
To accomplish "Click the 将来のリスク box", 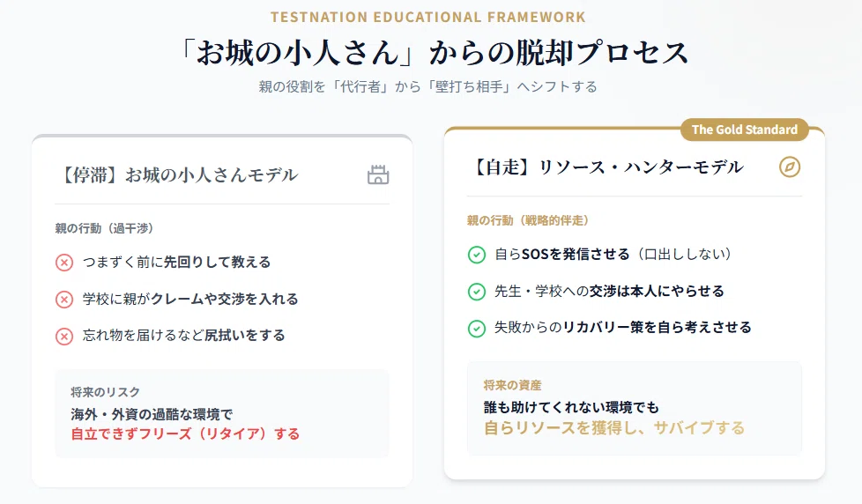I will coord(222,413).
